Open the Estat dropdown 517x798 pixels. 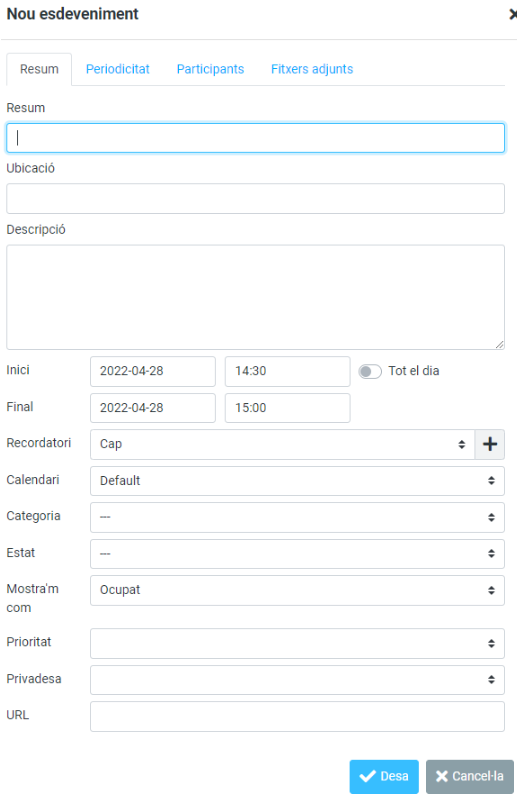pyautogui.click(x=297, y=554)
